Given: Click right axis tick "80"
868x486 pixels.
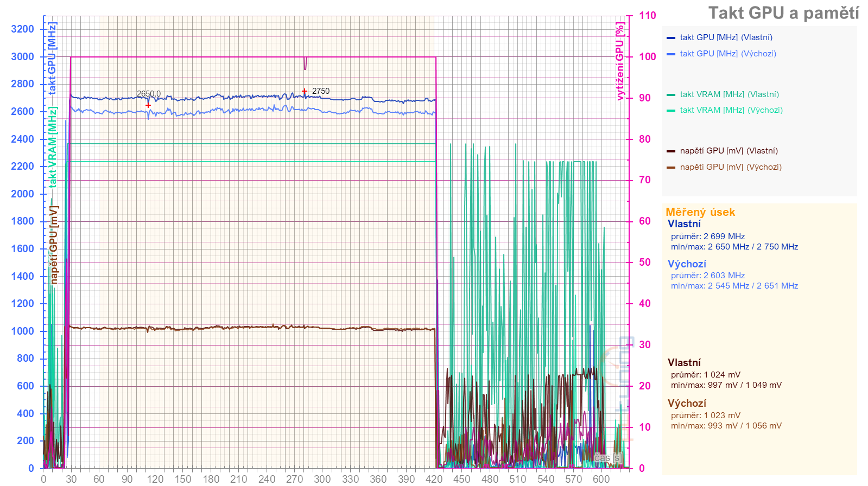Looking at the screenshot, I should 644,139.
